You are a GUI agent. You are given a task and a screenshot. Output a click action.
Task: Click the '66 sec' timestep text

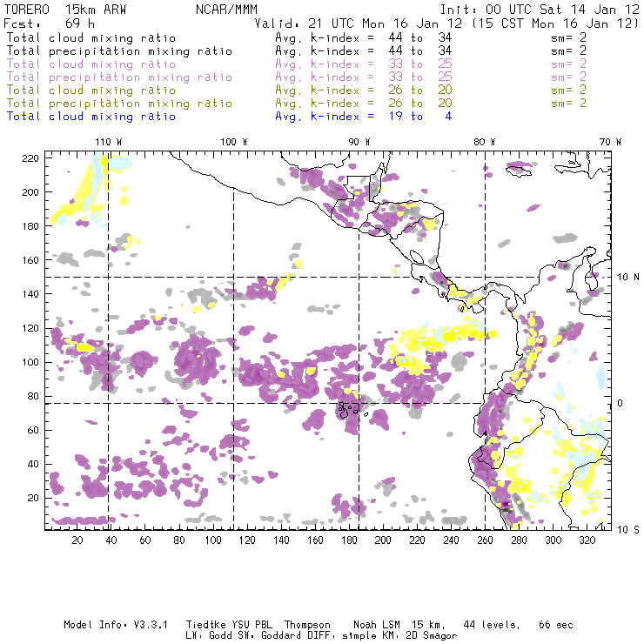pyautogui.click(x=556, y=625)
